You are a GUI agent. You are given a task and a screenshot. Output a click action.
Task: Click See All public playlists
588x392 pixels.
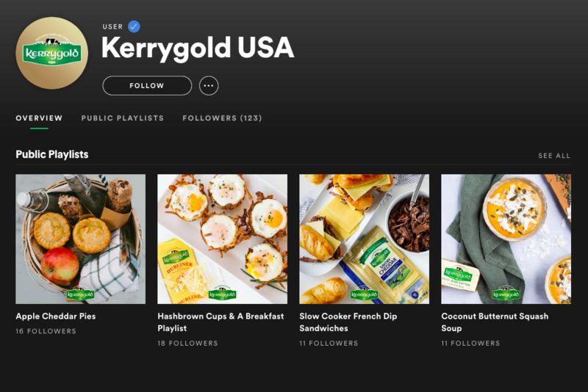[554, 156]
